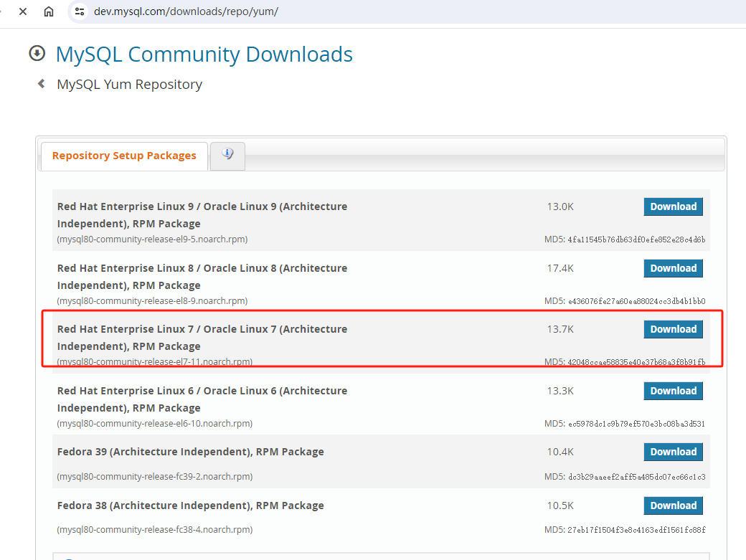Viewport: 746px width, 560px height.
Task: Click the el7-11.noarch.rpm file name text
Action: pyautogui.click(x=154, y=362)
